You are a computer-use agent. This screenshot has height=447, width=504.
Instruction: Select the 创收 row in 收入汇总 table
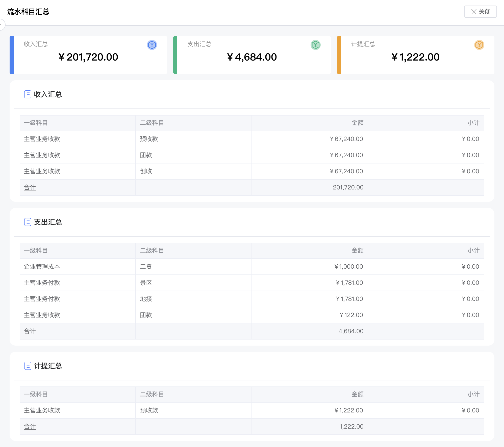tap(146, 171)
